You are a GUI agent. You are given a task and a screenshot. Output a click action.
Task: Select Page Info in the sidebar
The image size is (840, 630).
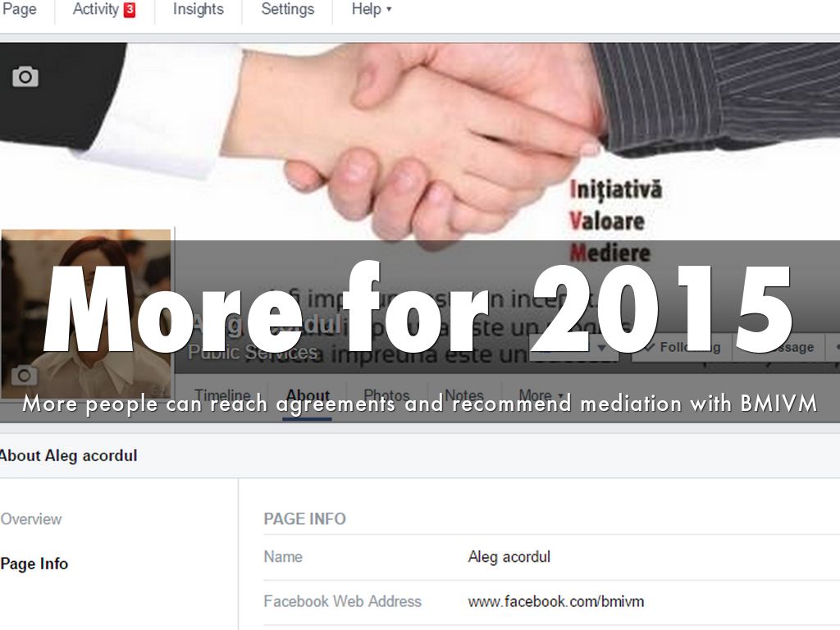[34, 564]
